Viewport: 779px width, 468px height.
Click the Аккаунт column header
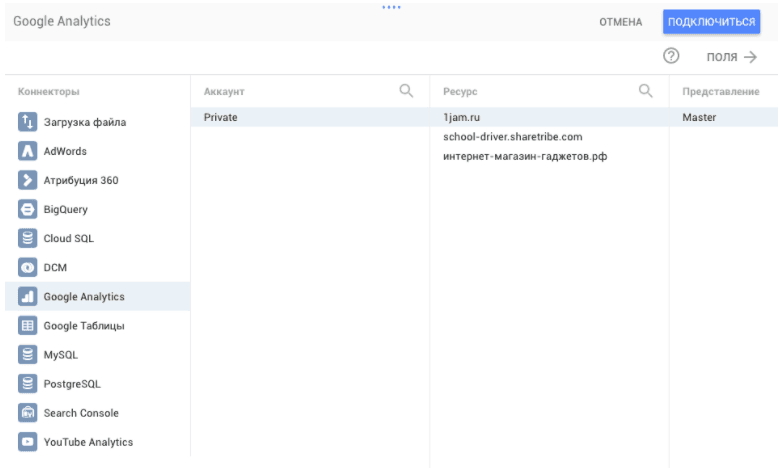pyautogui.click(x=224, y=91)
